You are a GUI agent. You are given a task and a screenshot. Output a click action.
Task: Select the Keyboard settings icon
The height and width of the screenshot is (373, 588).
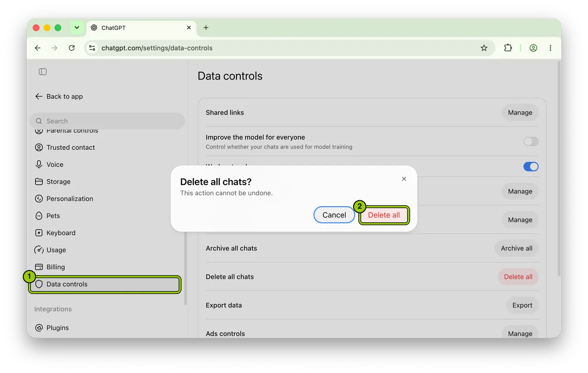tap(39, 233)
